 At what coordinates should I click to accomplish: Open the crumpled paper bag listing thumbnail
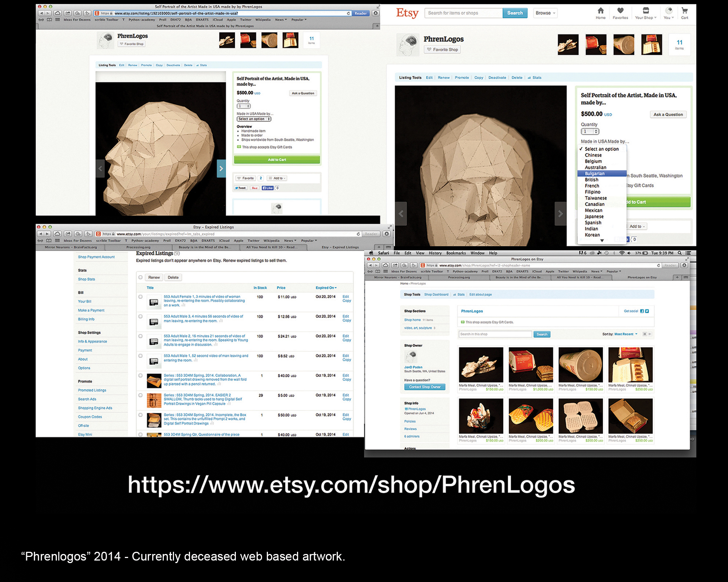481,364
